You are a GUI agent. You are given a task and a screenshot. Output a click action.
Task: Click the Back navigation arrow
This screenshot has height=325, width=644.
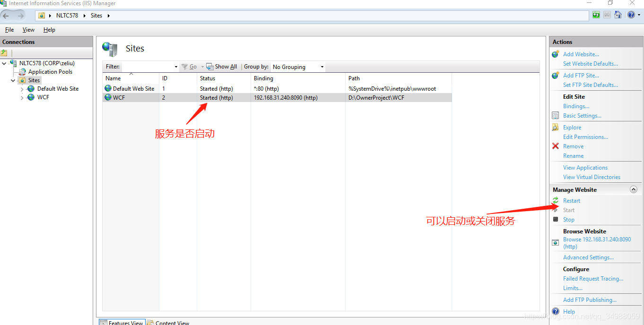click(6, 16)
